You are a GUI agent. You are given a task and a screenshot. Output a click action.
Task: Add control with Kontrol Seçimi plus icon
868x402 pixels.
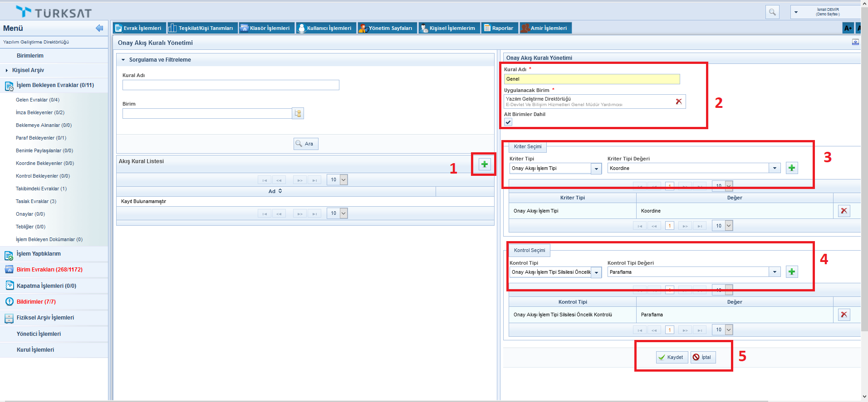click(x=791, y=272)
